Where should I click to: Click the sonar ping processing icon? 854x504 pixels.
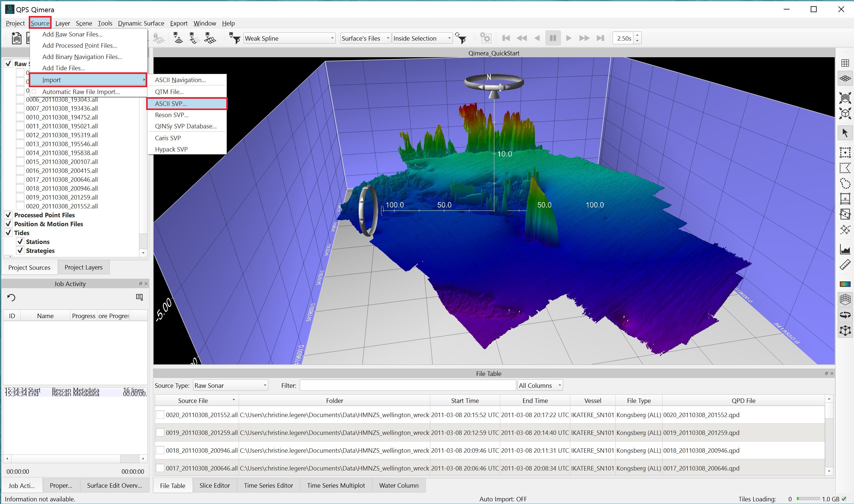click(178, 38)
